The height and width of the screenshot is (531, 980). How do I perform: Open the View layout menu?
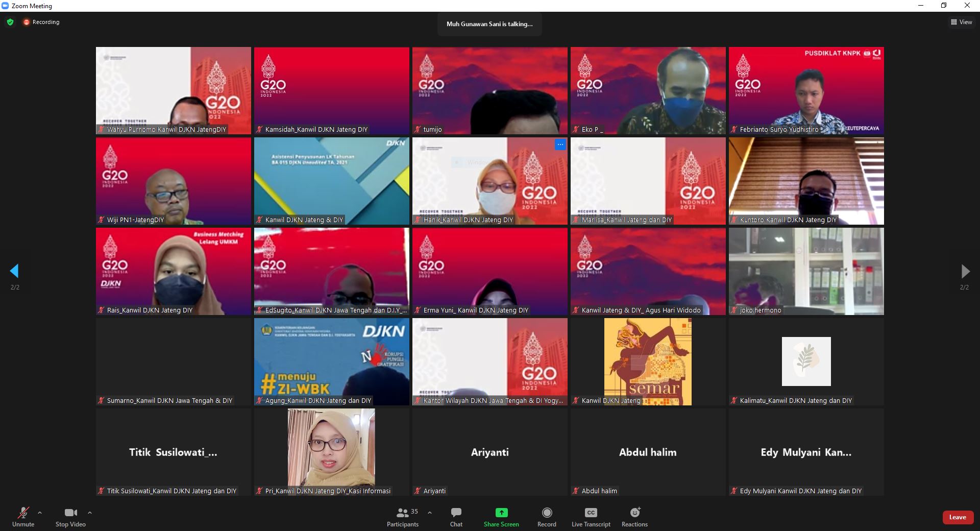tap(961, 22)
